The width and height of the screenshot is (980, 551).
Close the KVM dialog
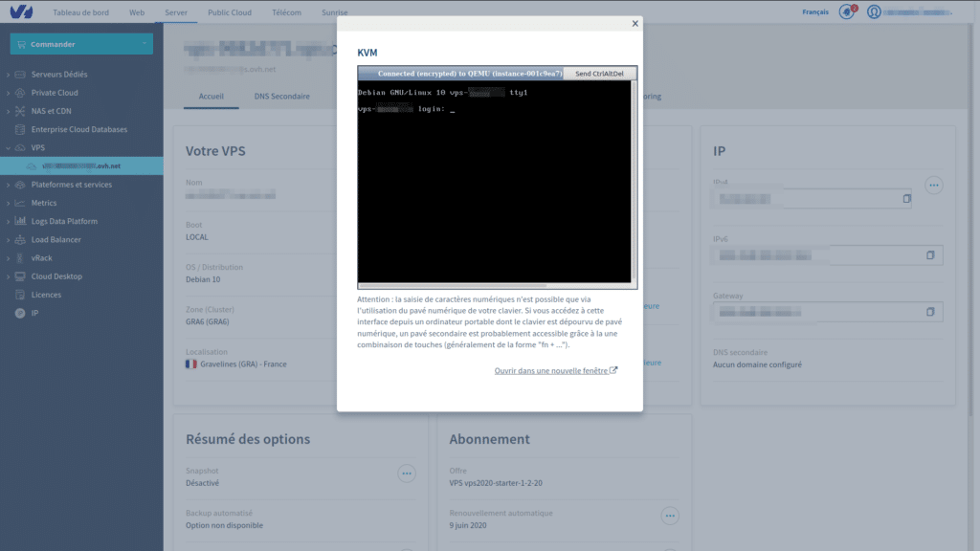[x=635, y=24]
